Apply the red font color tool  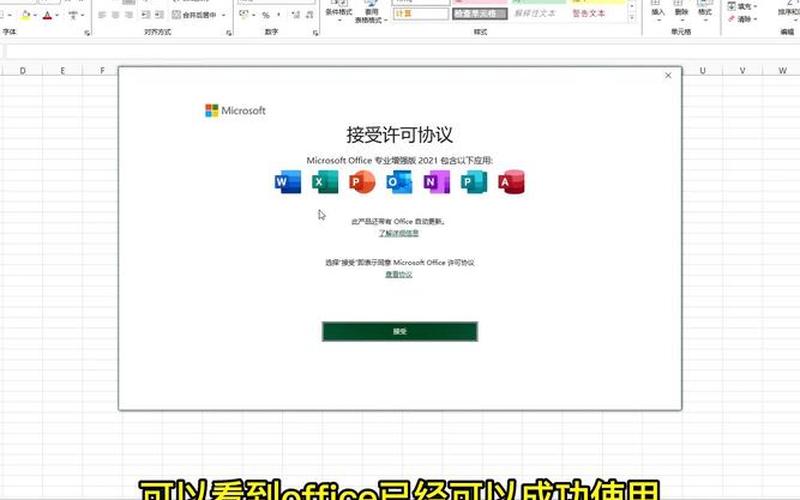coord(47,15)
